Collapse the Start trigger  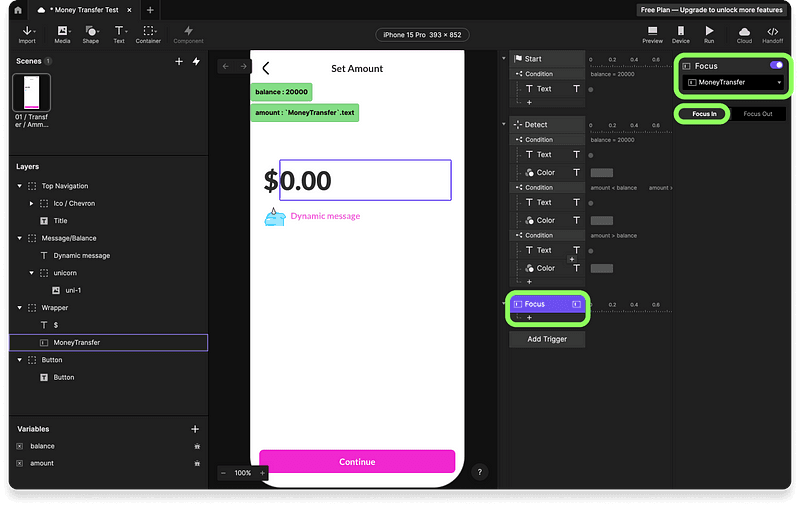pos(504,59)
